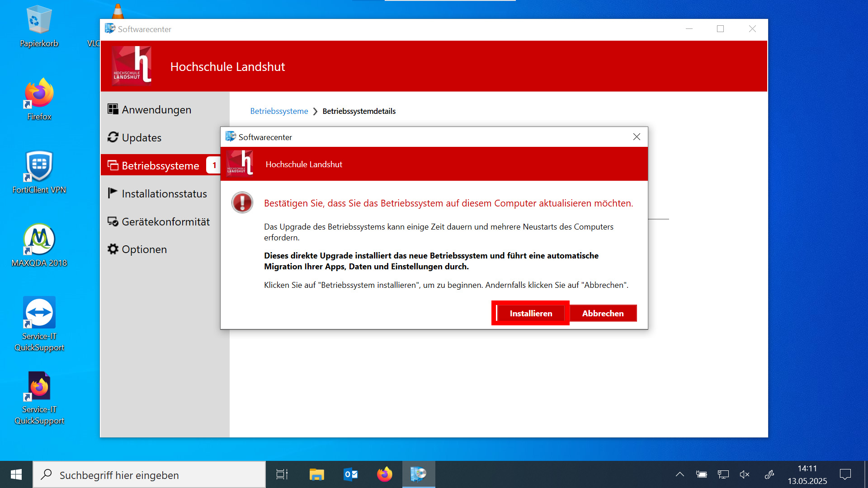Open Task View on the taskbar
The height and width of the screenshot is (488, 868).
281,474
